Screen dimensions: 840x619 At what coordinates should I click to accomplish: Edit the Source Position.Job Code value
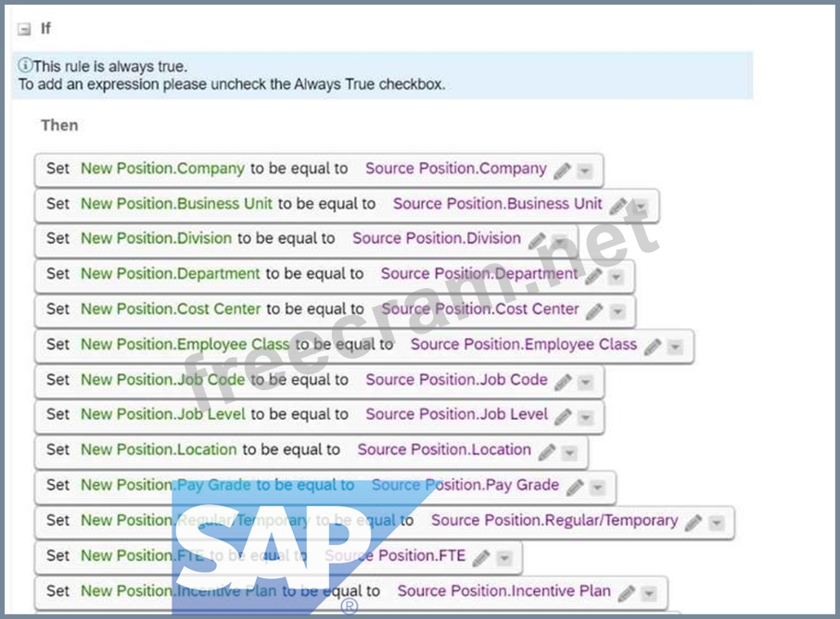pyautogui.click(x=563, y=382)
